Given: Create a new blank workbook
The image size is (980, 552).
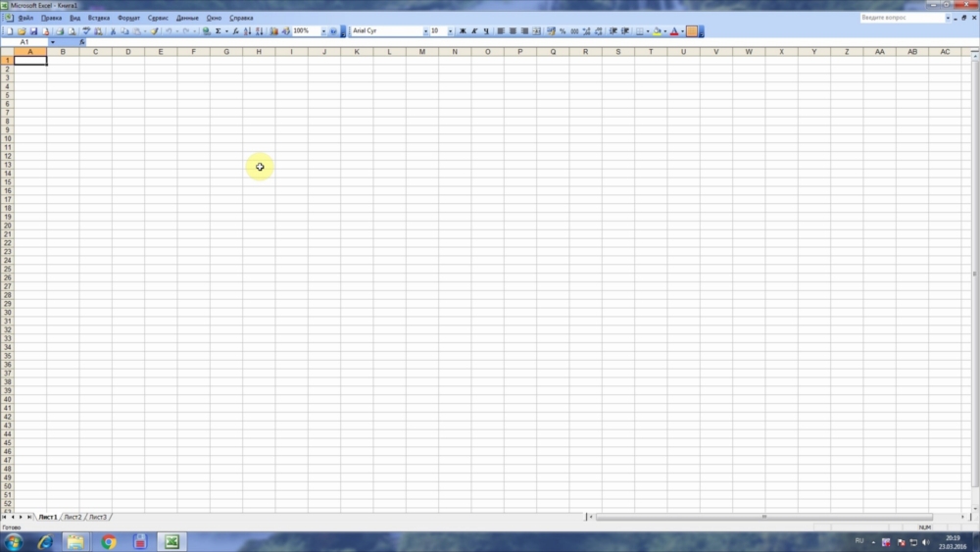Looking at the screenshot, I should click(10, 31).
